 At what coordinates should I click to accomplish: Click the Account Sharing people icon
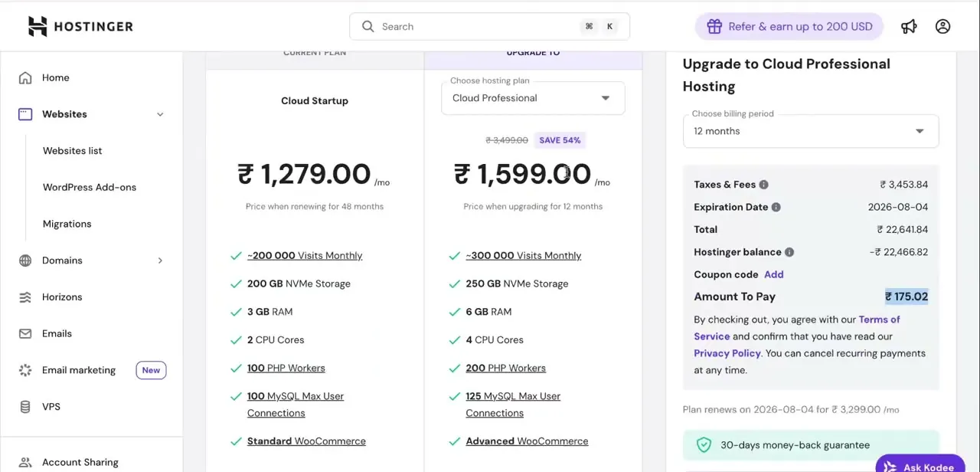25,463
